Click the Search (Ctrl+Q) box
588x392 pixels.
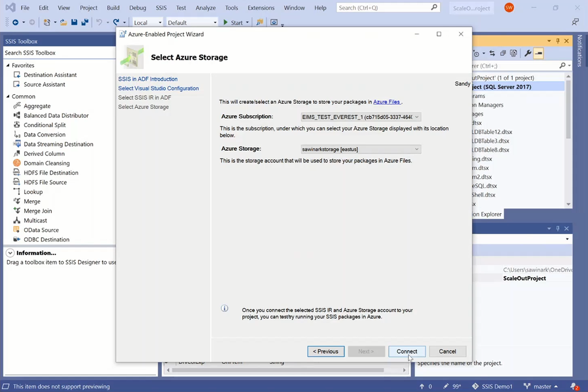(388, 8)
